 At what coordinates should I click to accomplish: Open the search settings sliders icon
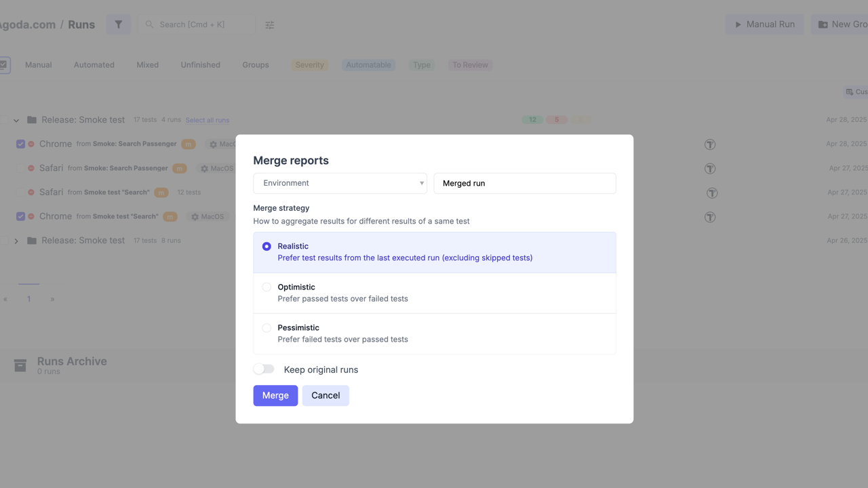point(269,25)
